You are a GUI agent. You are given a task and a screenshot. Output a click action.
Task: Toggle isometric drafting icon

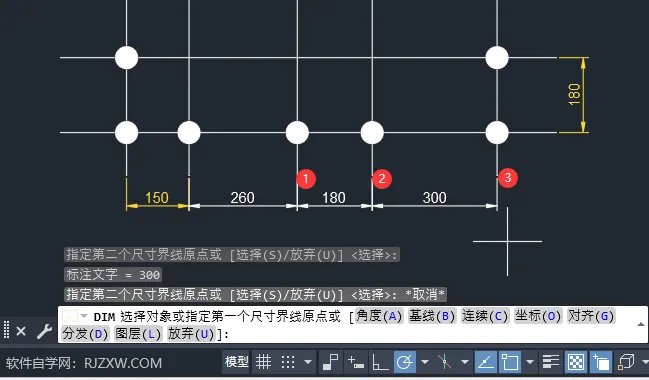click(445, 362)
